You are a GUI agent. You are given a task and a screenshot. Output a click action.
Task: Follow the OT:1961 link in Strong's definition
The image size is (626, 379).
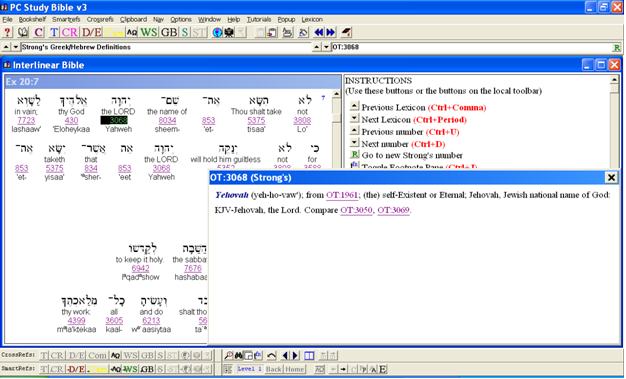point(342,195)
